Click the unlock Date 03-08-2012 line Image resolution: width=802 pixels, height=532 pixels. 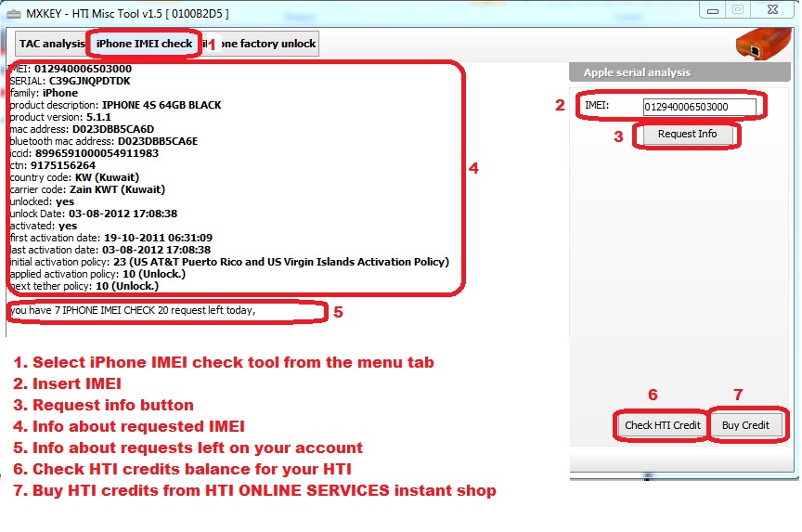click(94, 214)
